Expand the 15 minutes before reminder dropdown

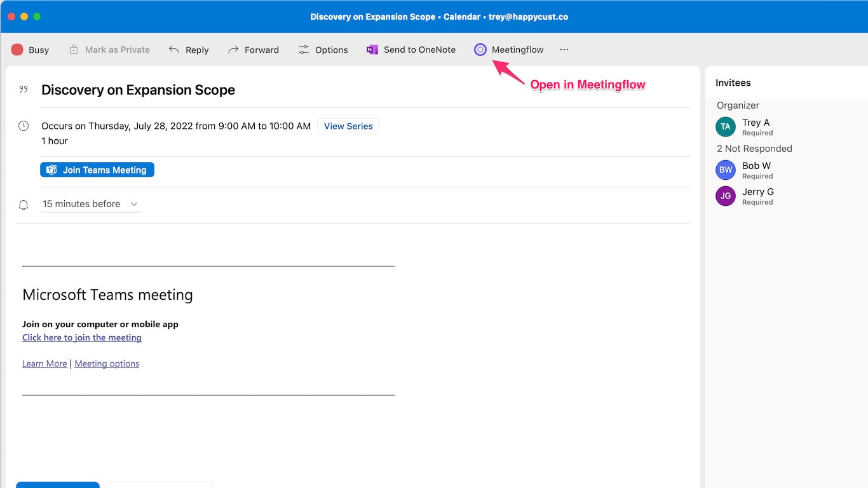coord(91,204)
